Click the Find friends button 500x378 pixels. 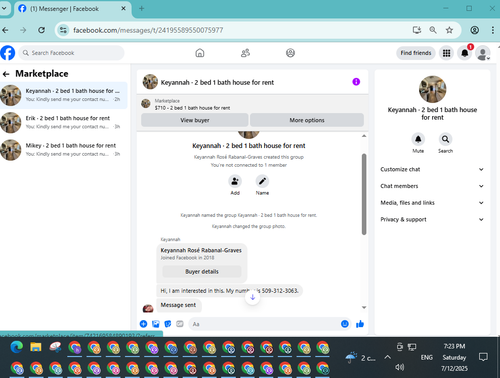click(x=416, y=53)
